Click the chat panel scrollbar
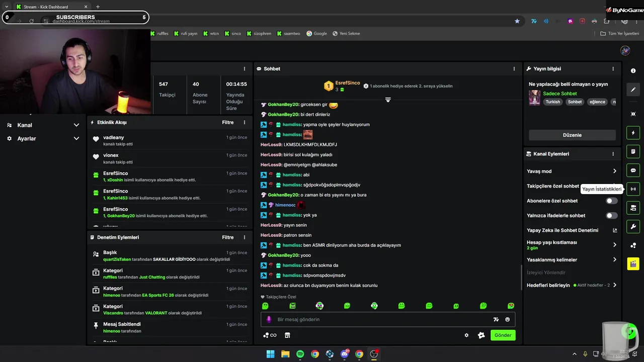This screenshot has width=644, height=362. tap(521, 278)
